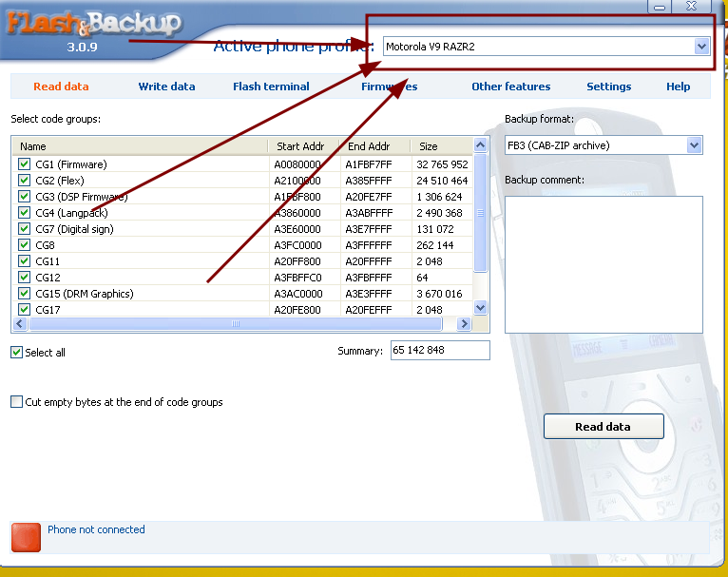Select the size value 131 072

[x=435, y=229]
